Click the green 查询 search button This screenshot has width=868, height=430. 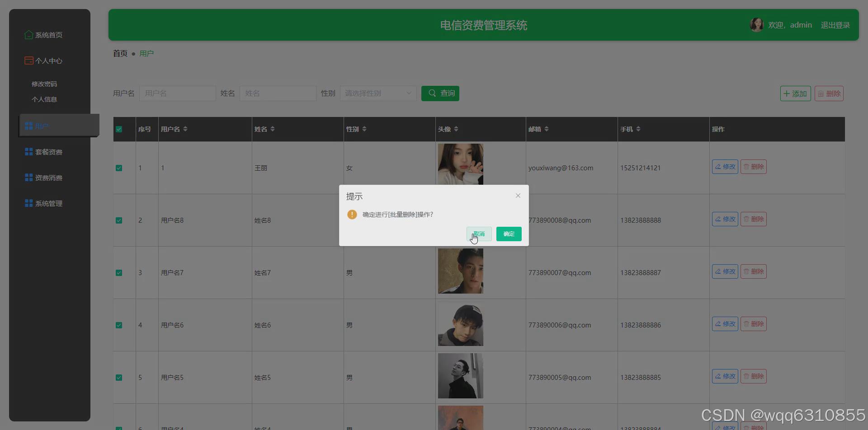point(440,93)
